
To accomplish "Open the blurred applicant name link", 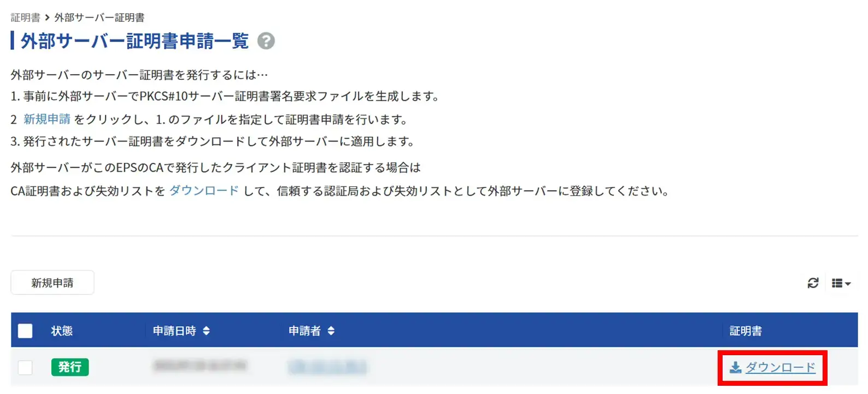I will (x=327, y=367).
